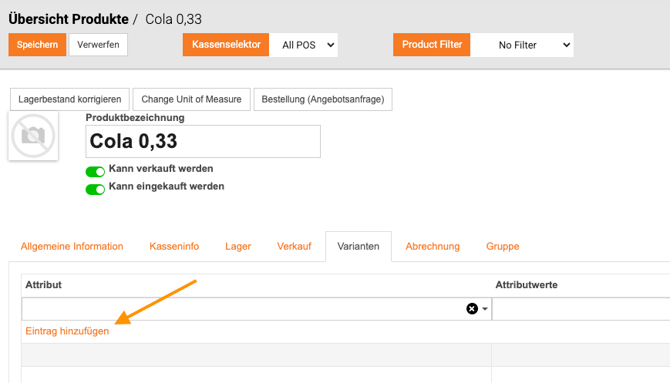Click 'Lagerbestand korrigieren' button

(70, 99)
